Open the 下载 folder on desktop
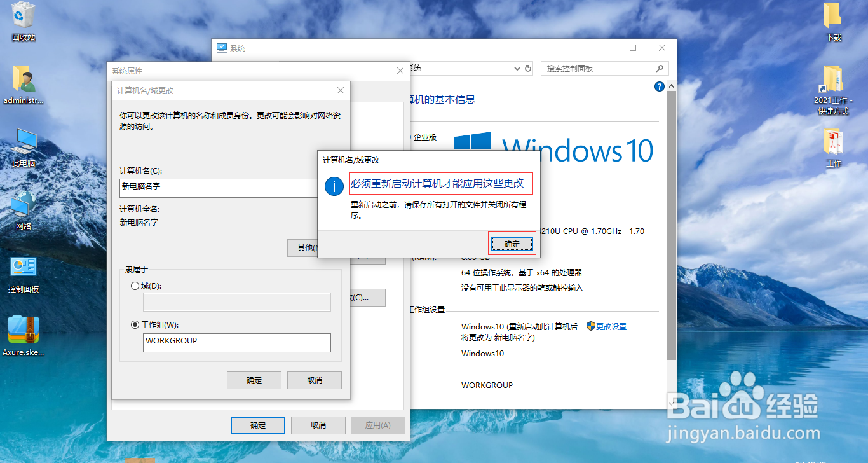 [x=833, y=22]
